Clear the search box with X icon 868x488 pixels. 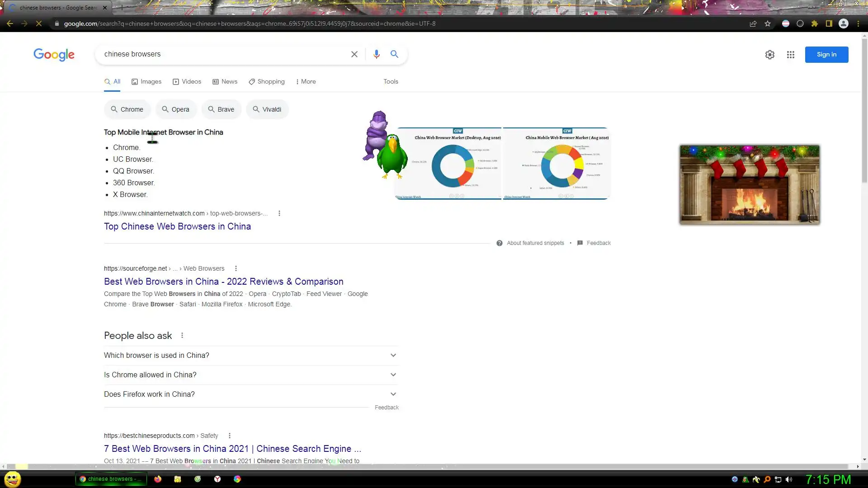pyautogui.click(x=354, y=54)
